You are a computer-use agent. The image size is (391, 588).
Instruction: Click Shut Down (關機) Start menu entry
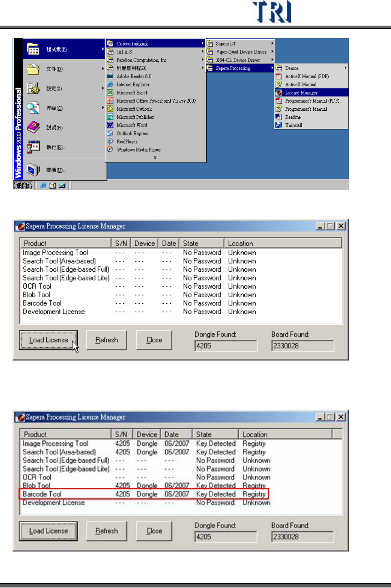64,170
